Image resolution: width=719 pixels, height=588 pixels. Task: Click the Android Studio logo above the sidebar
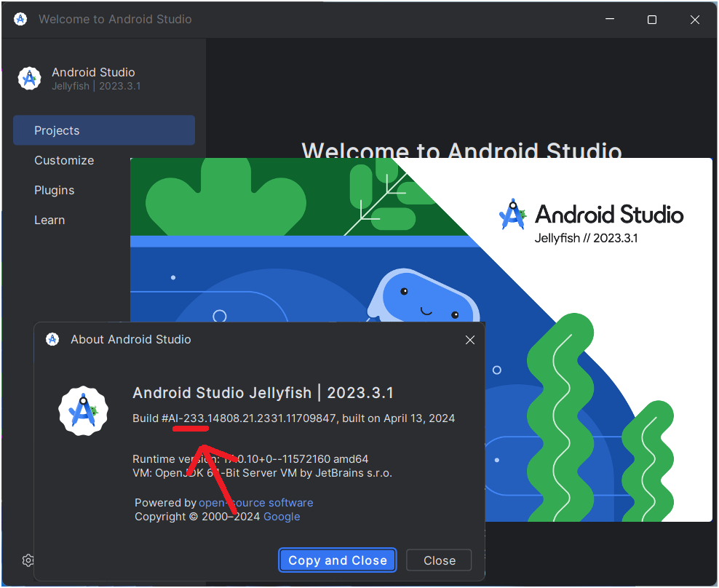(29, 78)
